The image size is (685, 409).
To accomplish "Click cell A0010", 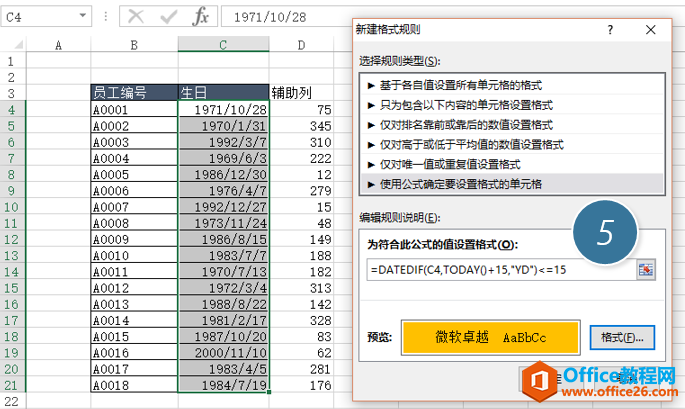I will click(x=134, y=255).
